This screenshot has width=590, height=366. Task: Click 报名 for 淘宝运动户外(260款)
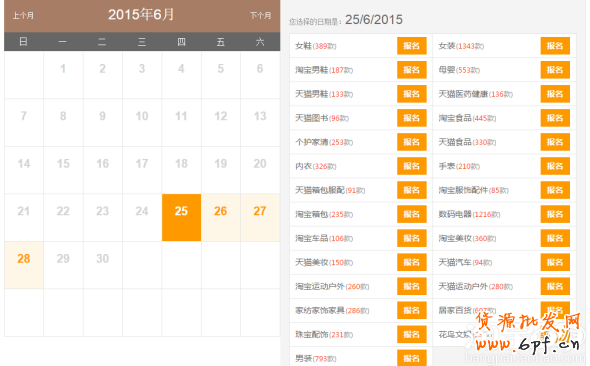point(412,287)
